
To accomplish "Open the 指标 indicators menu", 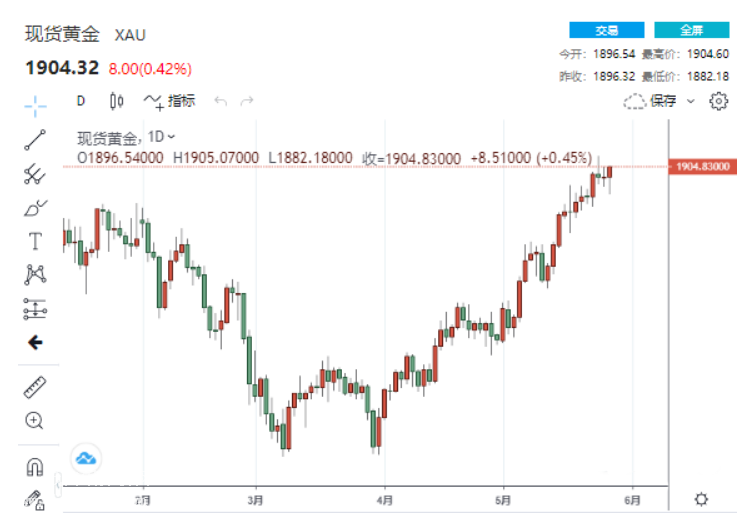I will click(x=170, y=100).
